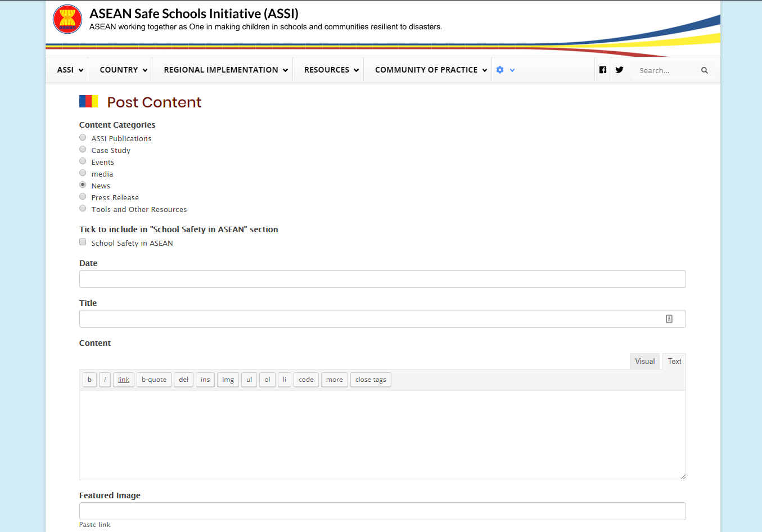762x532 pixels.
Task: Select the Events category
Action: click(83, 161)
